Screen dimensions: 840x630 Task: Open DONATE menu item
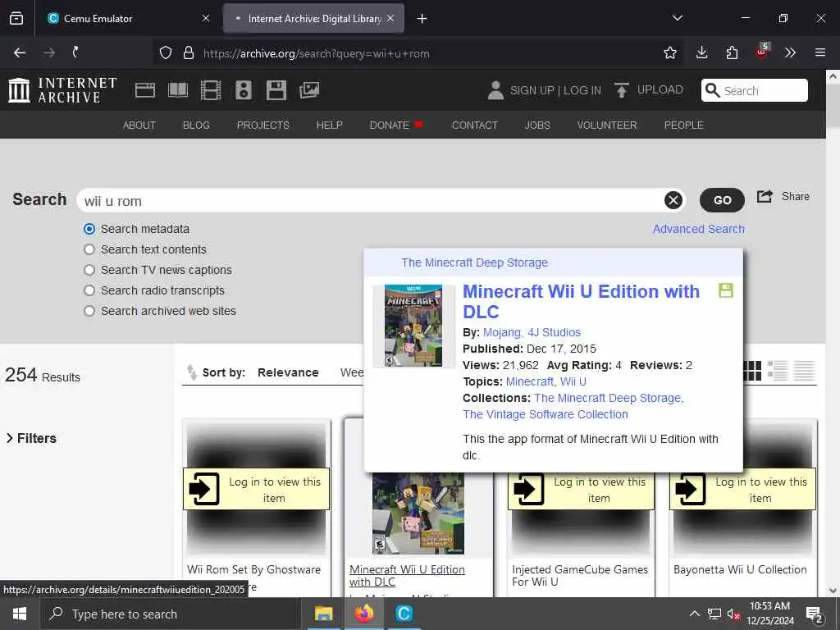[x=396, y=126]
